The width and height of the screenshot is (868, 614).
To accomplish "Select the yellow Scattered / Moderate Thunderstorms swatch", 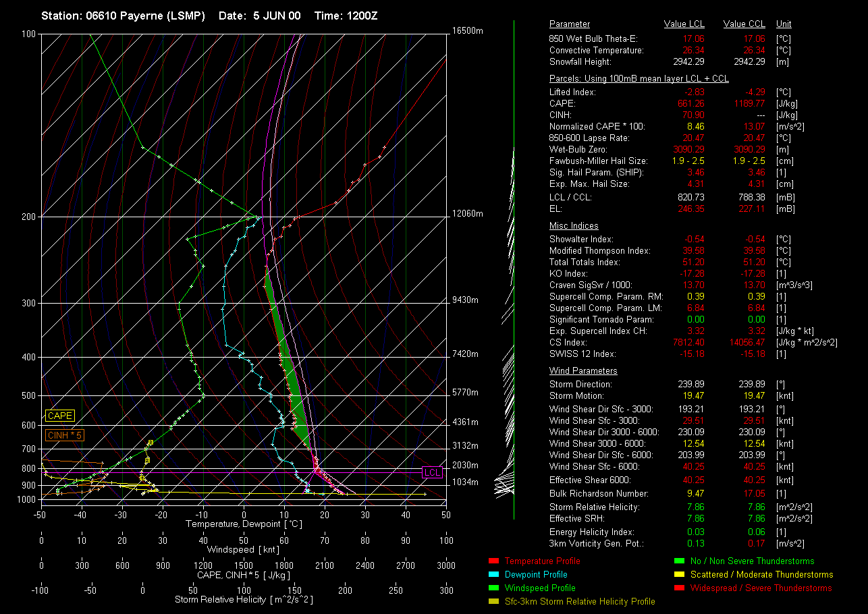I will 679,574.
